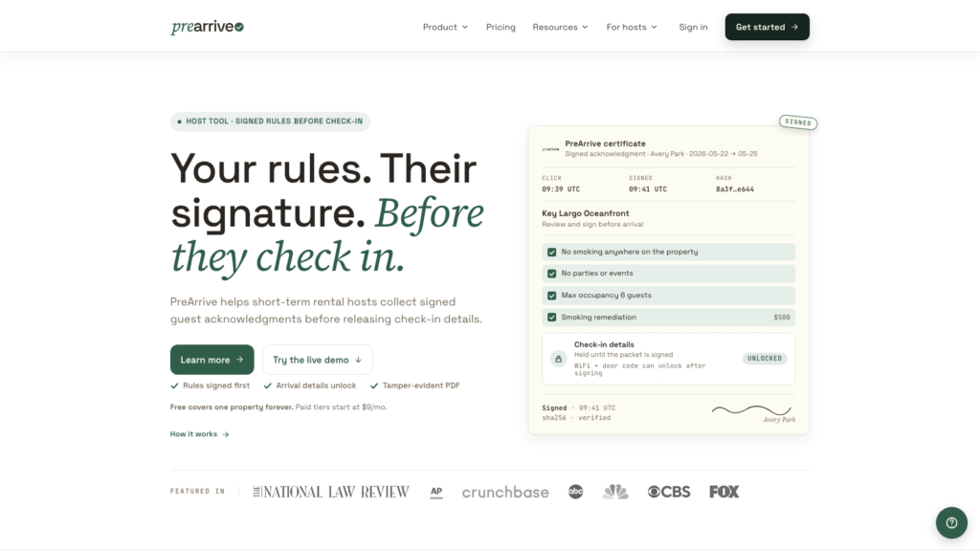Click the '09:39 UTC' click time

pos(561,189)
